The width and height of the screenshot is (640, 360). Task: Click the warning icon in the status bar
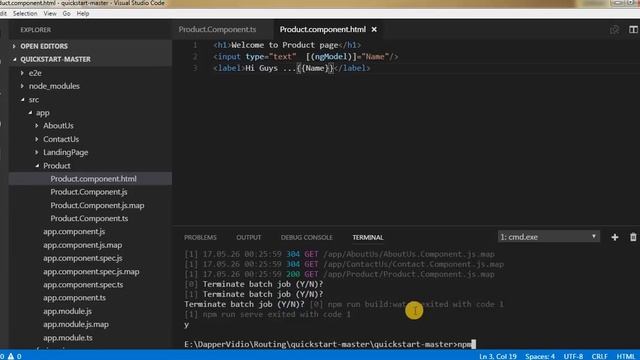tap(11, 356)
